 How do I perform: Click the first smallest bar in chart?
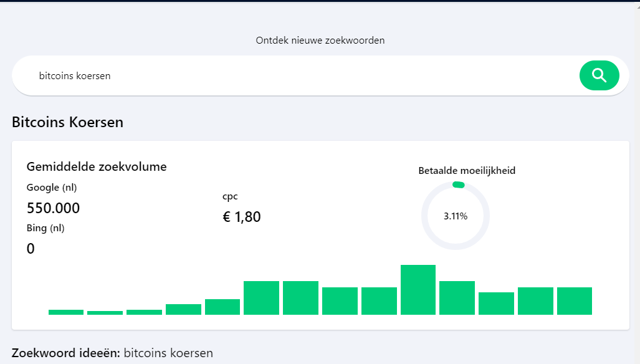click(105, 313)
